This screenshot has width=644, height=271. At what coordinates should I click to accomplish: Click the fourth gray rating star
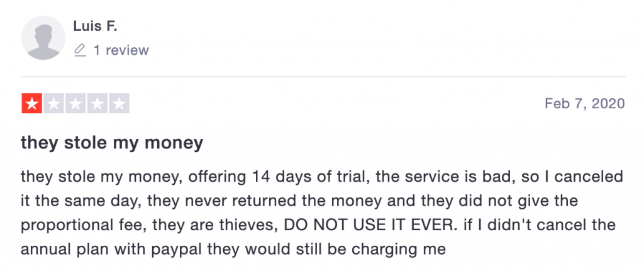97,104
